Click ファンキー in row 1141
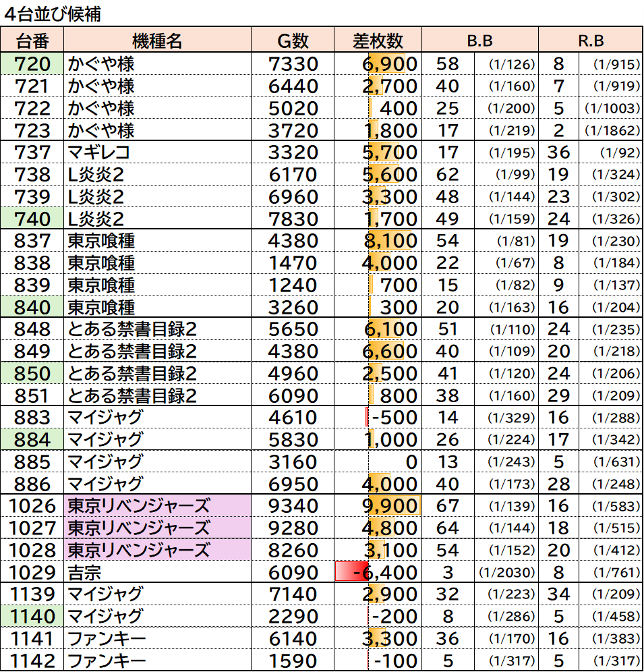Image resolution: width=644 pixels, height=672 pixels. pos(107,638)
